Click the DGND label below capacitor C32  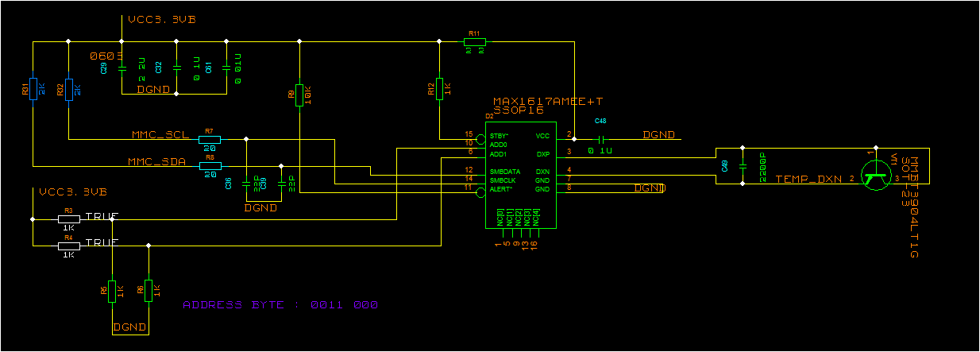tap(153, 90)
